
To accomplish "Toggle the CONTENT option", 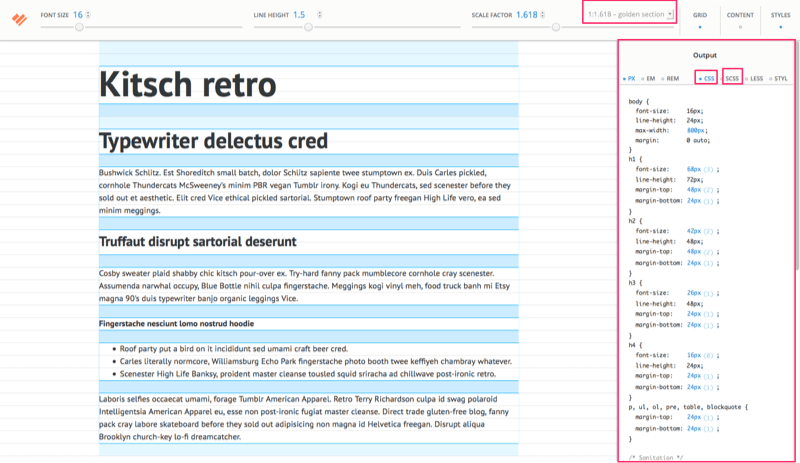I will pos(740,20).
